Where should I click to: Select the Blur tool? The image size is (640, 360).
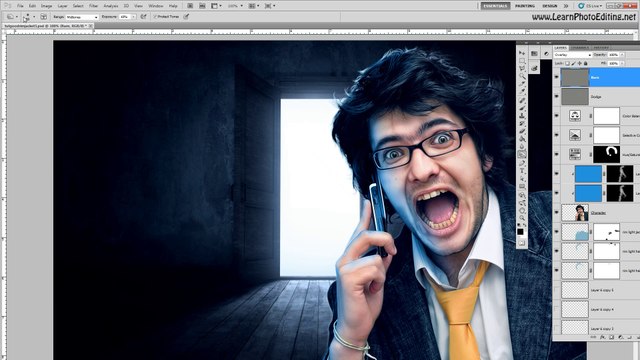[x=522, y=147]
